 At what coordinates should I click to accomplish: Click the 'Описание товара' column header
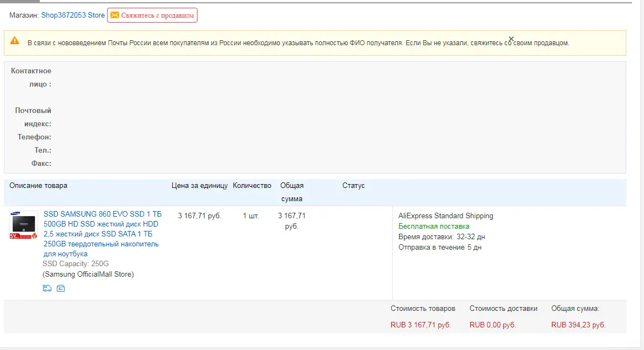pos(38,185)
